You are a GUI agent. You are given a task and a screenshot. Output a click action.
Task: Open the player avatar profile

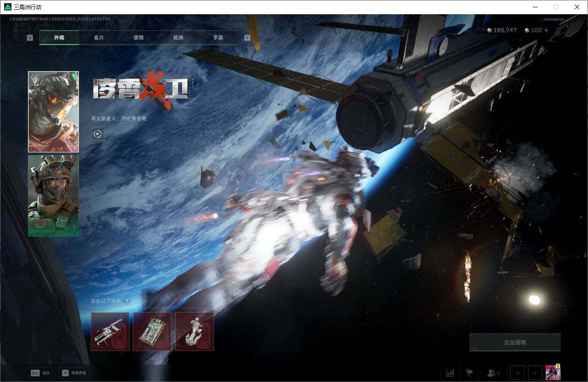553,372
